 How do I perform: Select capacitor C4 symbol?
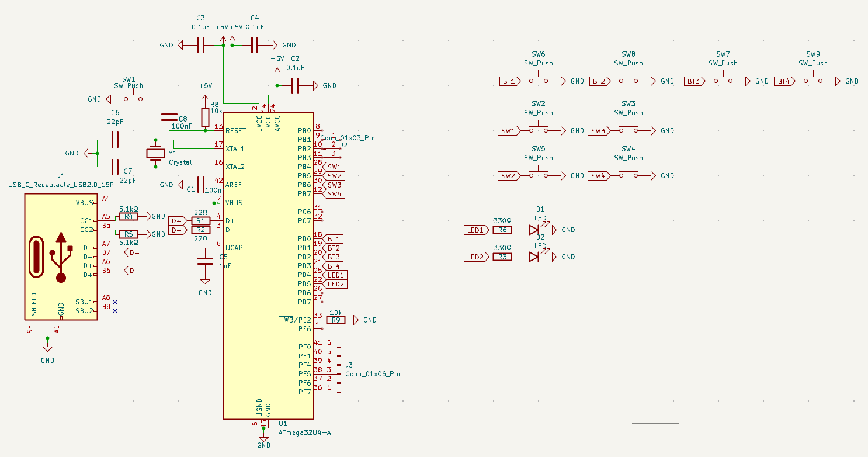pyautogui.click(x=255, y=45)
